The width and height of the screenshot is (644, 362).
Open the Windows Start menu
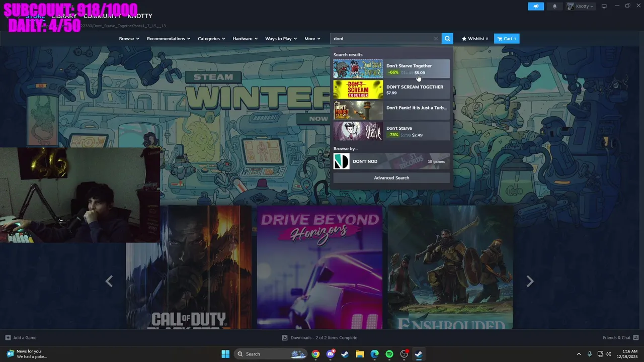225,354
